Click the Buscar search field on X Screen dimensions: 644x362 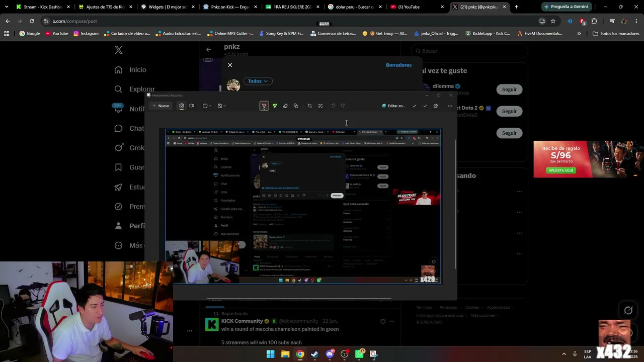[470, 51]
